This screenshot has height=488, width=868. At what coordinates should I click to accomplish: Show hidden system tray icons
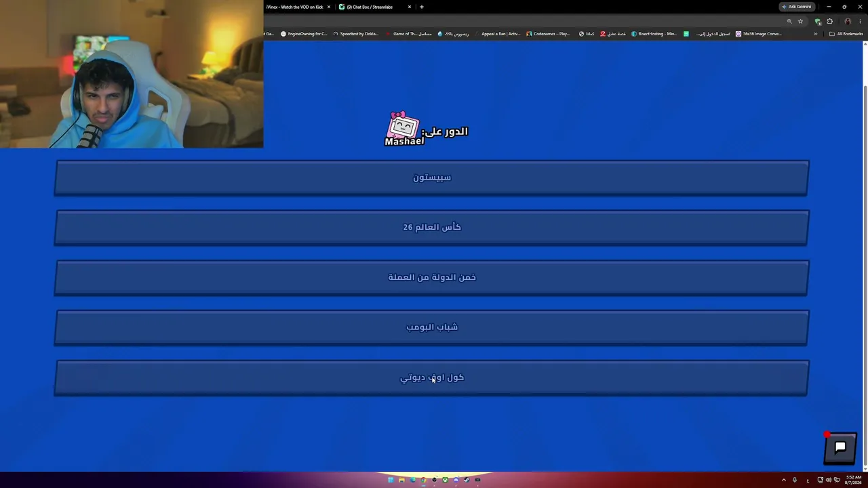pos(784,480)
